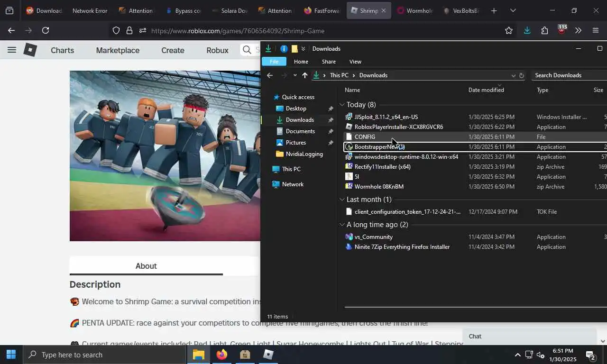Click the Properties icon in Explorer title bar
Screen dimensions: 607x364
click(x=284, y=48)
